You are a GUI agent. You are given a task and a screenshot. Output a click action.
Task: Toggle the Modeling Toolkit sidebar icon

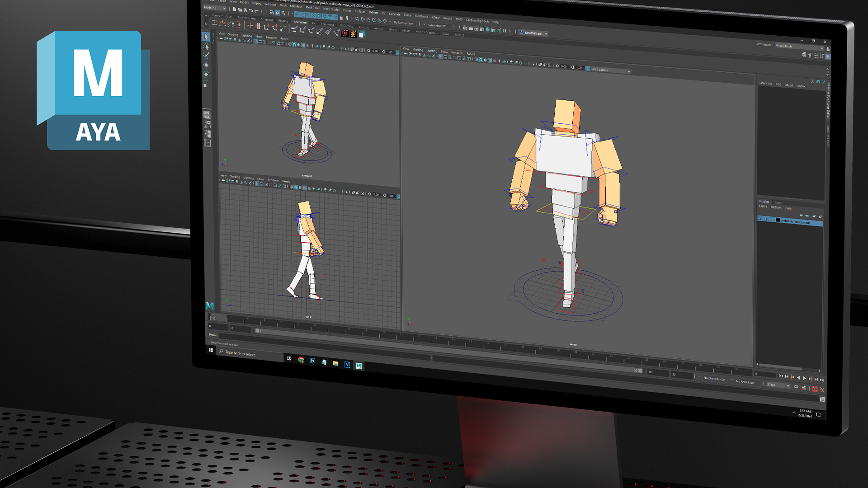click(804, 55)
